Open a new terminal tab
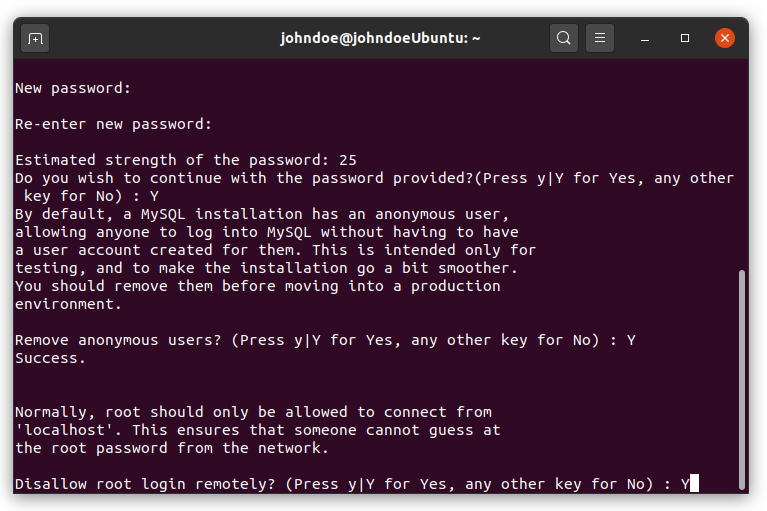767x511 pixels. (35, 38)
